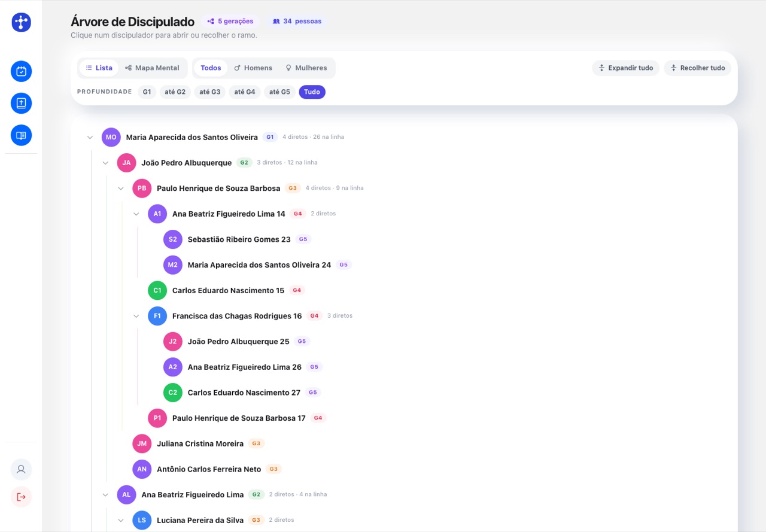Click the PB avatar of Paulo Henrique
This screenshot has width=766, height=532.
142,188
